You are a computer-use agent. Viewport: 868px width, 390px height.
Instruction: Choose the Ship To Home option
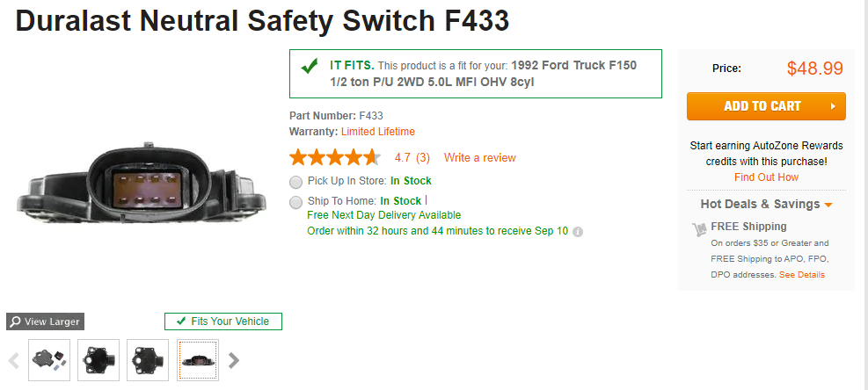coord(295,202)
